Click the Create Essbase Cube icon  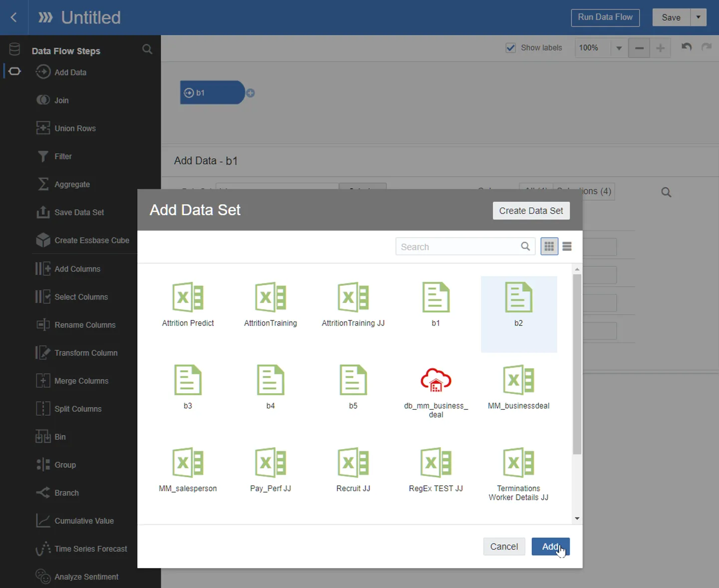coord(43,240)
